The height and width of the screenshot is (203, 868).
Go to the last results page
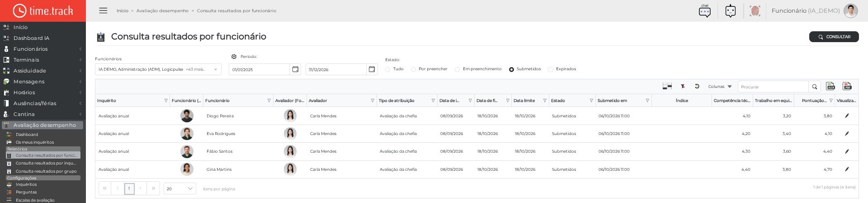[x=153, y=188]
